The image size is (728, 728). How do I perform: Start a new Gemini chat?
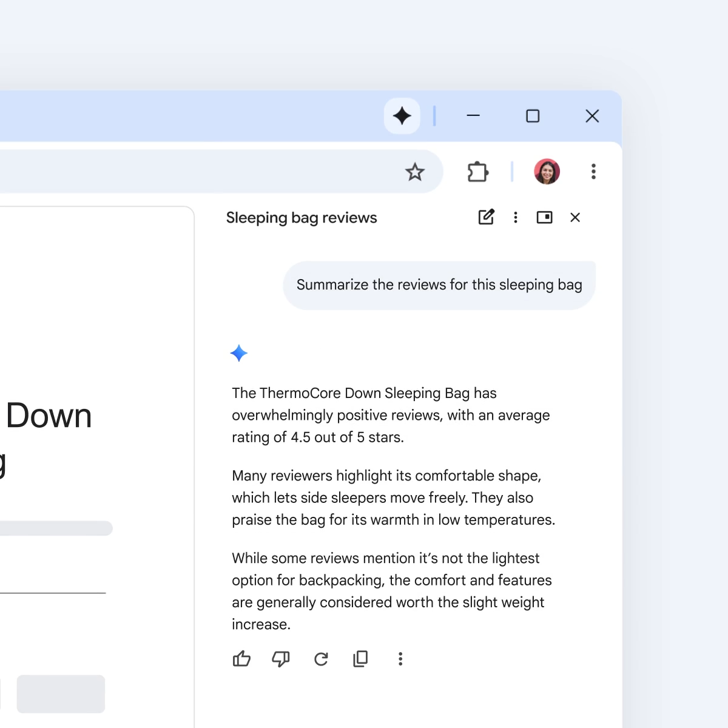(486, 217)
